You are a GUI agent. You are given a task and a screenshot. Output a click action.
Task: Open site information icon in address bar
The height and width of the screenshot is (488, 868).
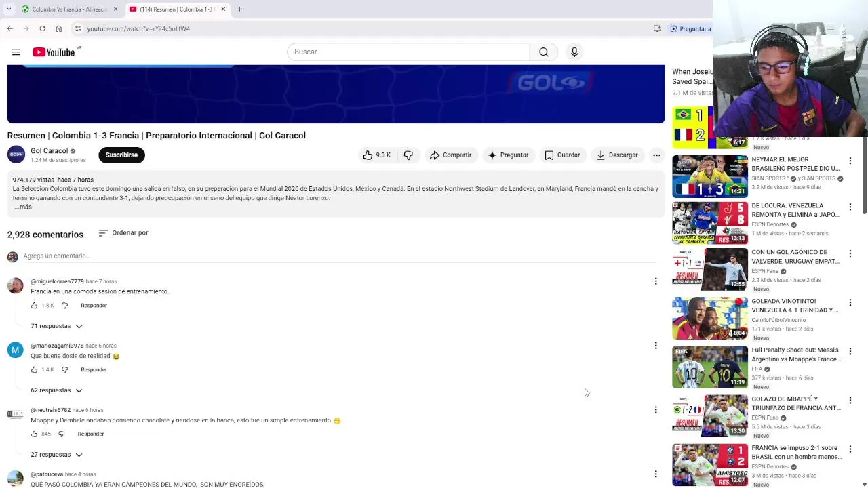[78, 28]
